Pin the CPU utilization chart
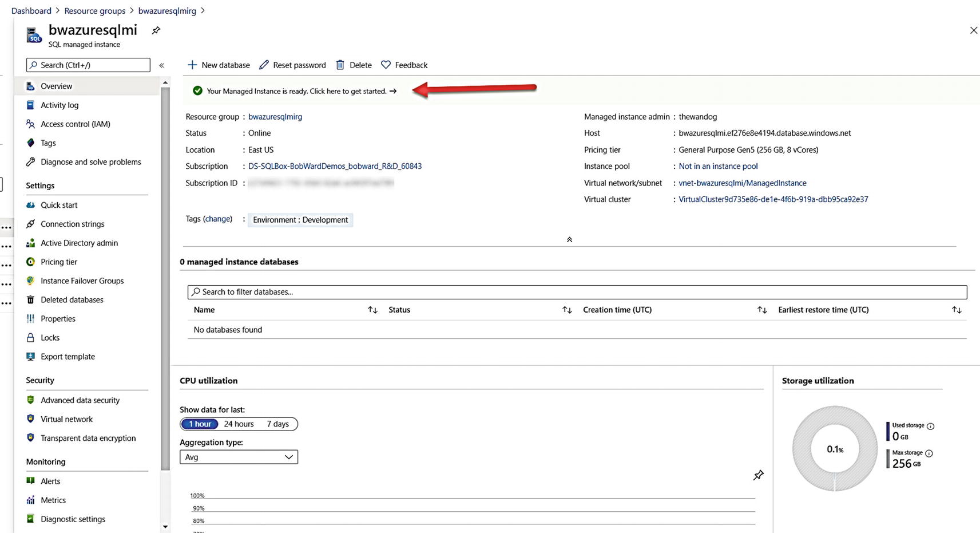Image resolution: width=980 pixels, height=533 pixels. pyautogui.click(x=759, y=475)
